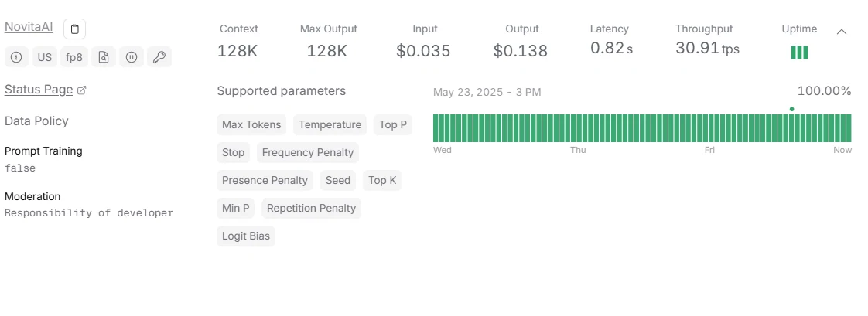Click the info circle icon badge

[x=16, y=57]
